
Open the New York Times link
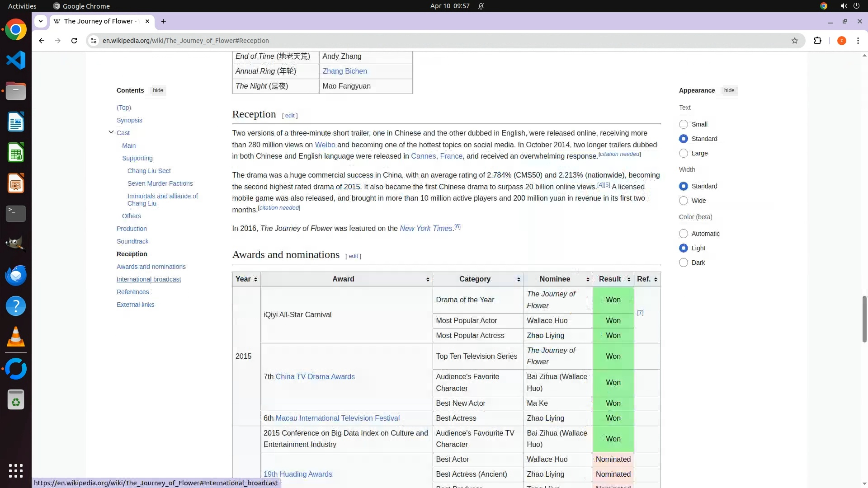click(425, 229)
